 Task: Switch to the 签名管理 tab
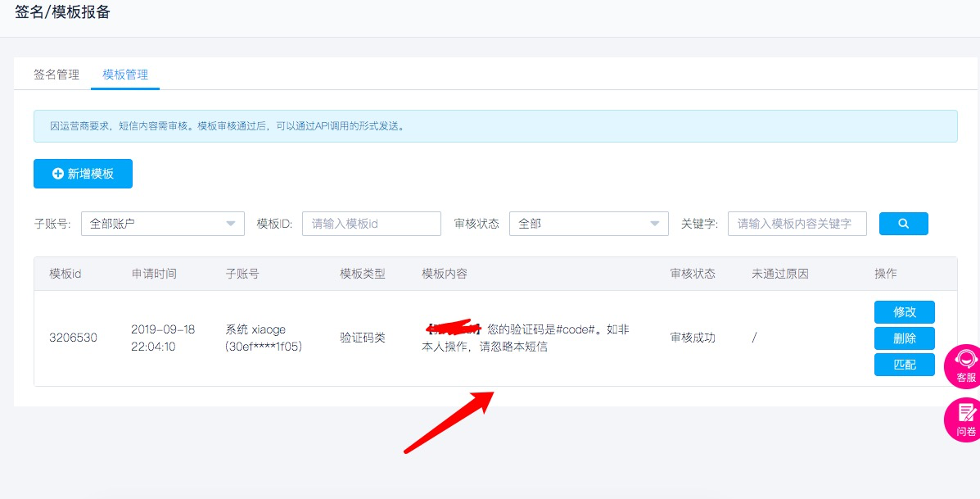click(x=56, y=75)
